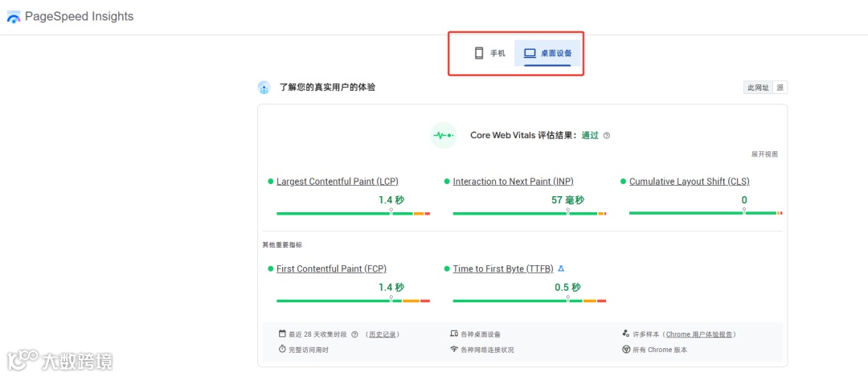Click the mobile phone icon
868x377 pixels.
479,53
